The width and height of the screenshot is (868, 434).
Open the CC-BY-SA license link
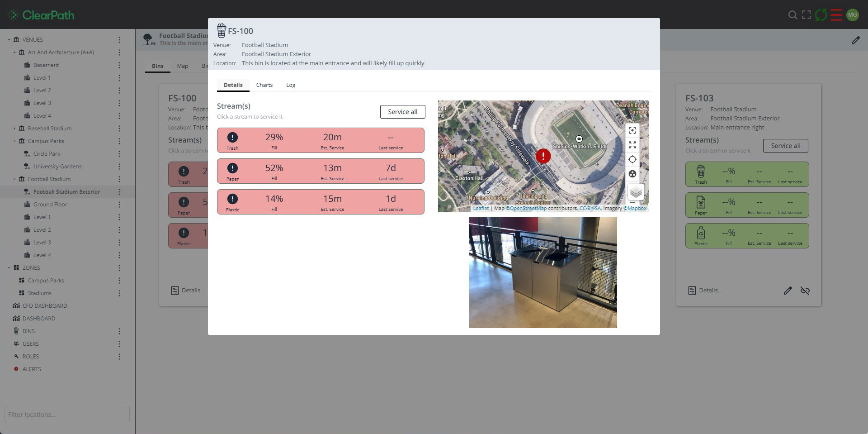coord(590,209)
